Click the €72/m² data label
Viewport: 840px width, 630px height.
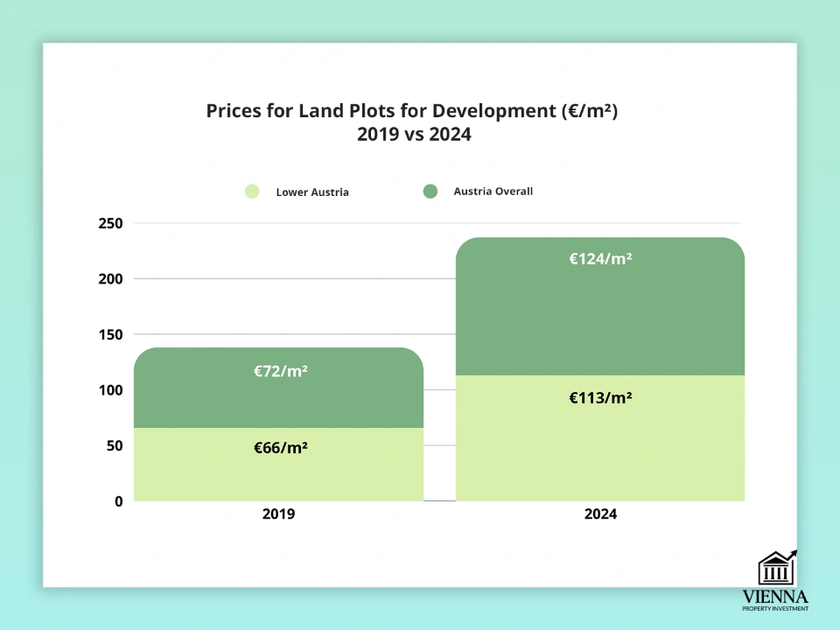tap(281, 371)
